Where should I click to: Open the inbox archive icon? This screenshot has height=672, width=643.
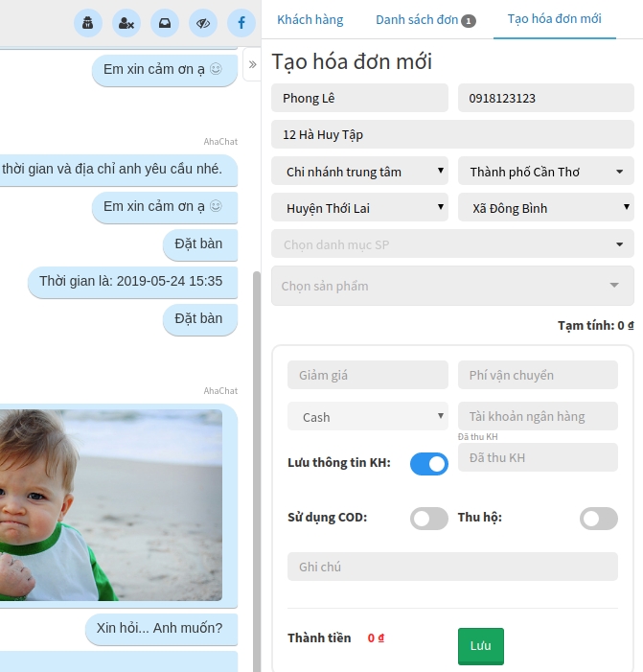(x=165, y=23)
